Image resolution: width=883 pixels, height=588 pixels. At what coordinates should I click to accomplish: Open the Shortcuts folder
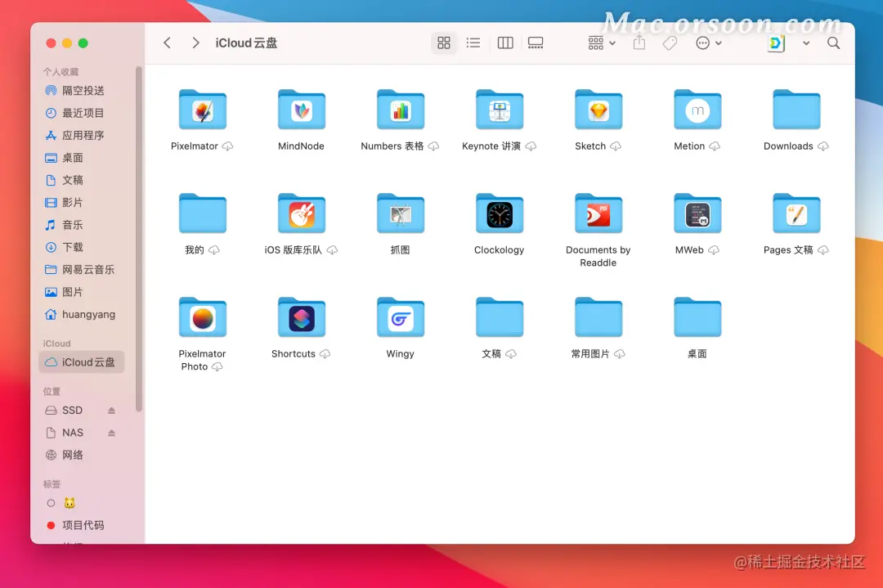[x=301, y=317]
